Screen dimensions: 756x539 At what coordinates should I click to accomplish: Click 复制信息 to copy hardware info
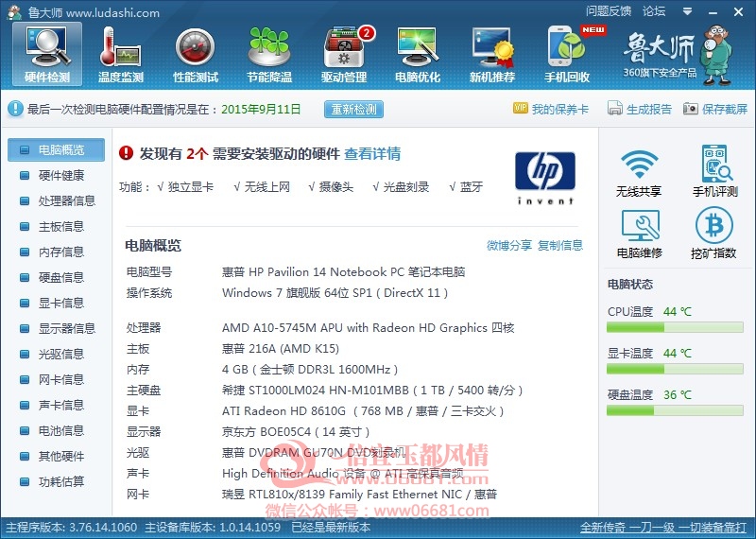click(x=560, y=246)
